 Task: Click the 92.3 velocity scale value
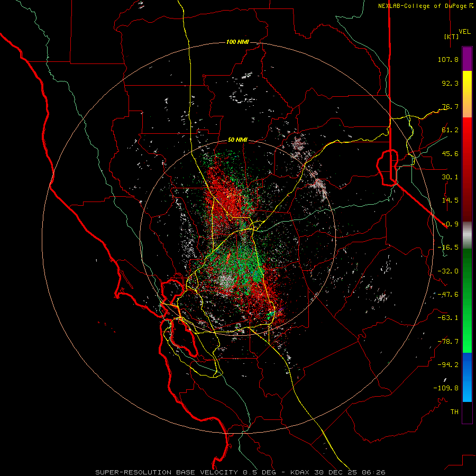(450, 83)
